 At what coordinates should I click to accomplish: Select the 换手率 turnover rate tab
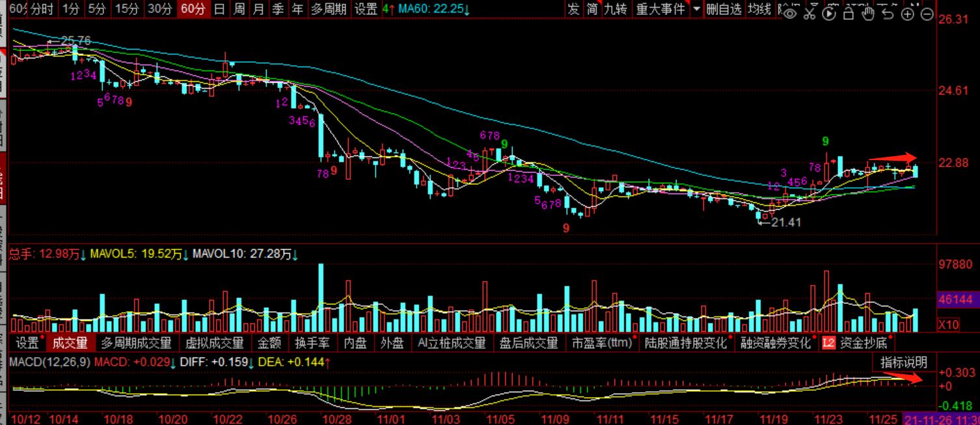(x=312, y=343)
